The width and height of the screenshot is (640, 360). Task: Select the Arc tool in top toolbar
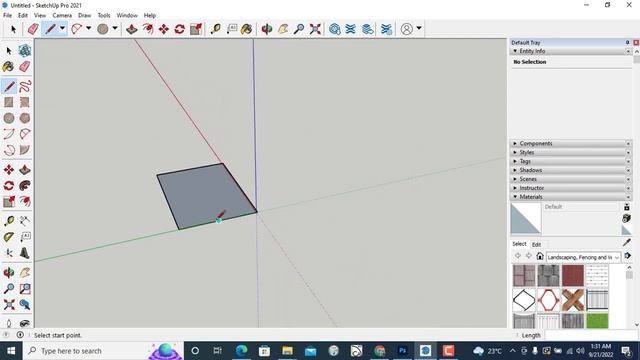[x=76, y=29]
